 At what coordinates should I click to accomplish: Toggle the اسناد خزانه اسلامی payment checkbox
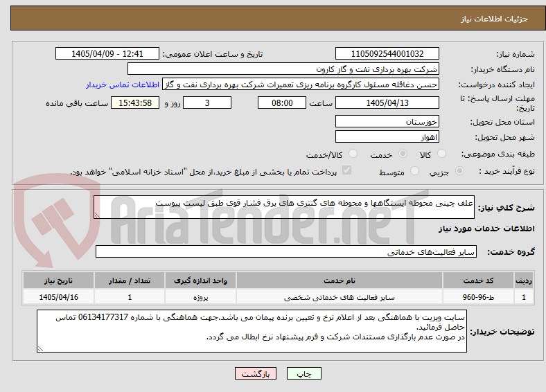pyautogui.click(x=347, y=170)
